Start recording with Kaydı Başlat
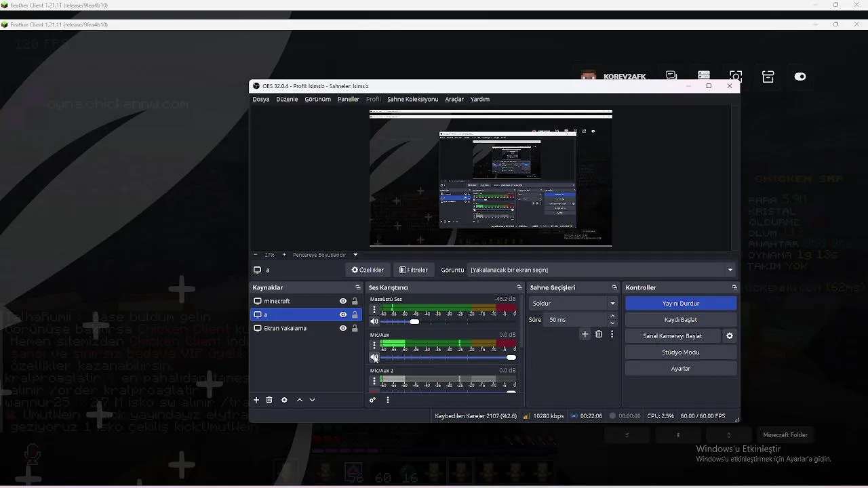 (681, 319)
